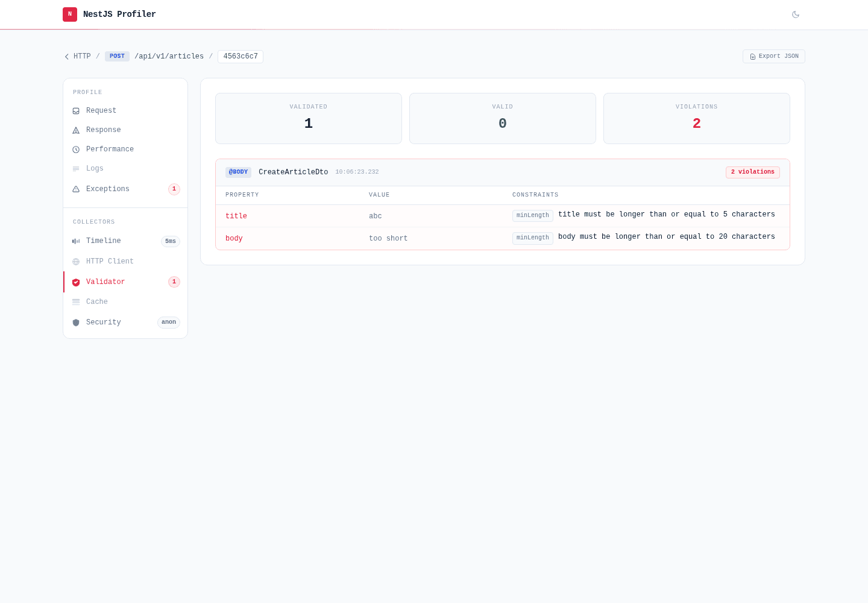Open the Cache collector
This screenshot has width=868, height=603.
pos(125,302)
